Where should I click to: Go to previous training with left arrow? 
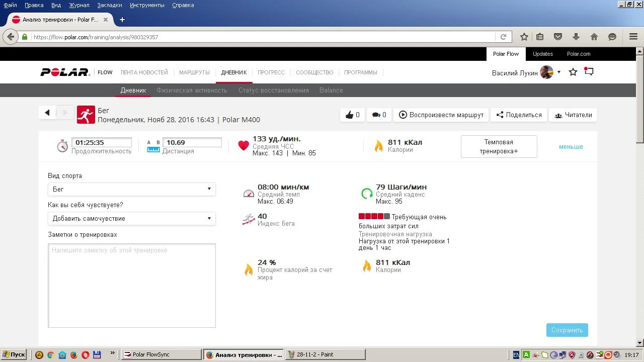pyautogui.click(x=47, y=113)
